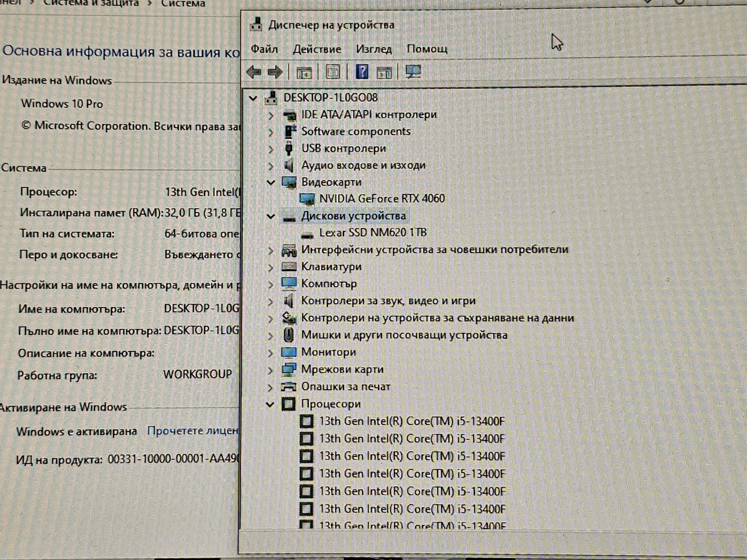Click the blue Help question-mark toolbar icon
The image size is (747, 560).
362,72
